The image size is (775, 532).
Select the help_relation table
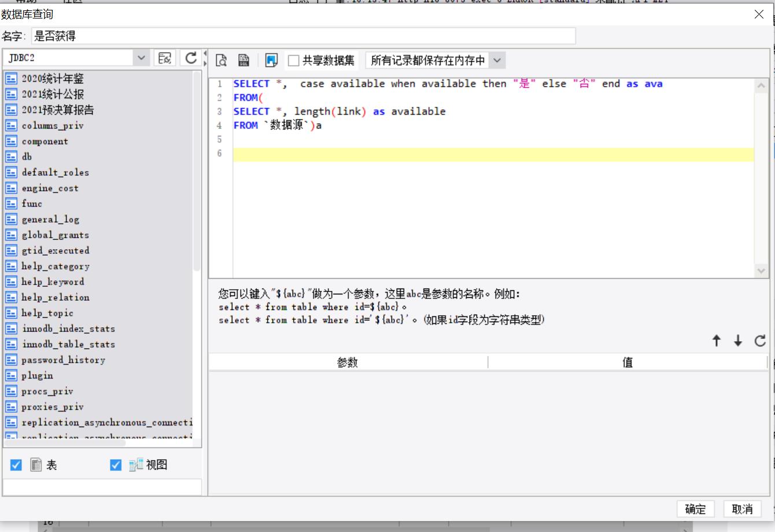coord(56,297)
